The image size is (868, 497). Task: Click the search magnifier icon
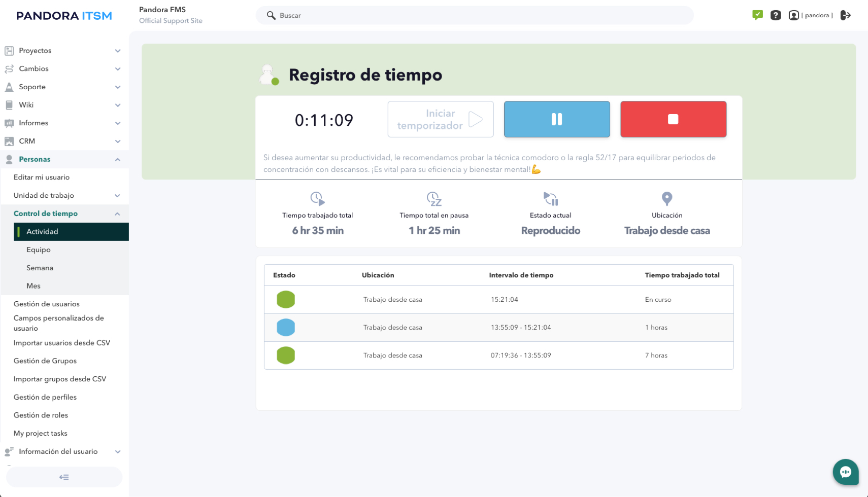271,15
